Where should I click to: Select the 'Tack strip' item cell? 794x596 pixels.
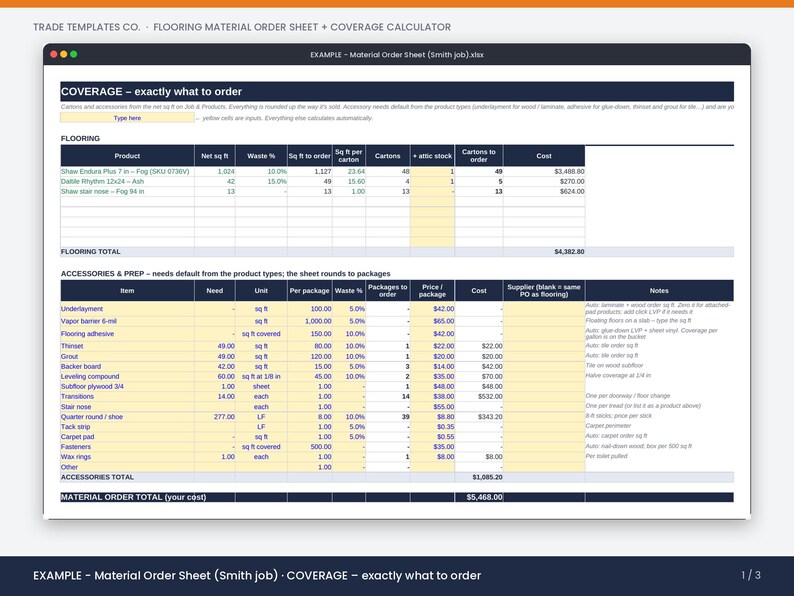(127, 427)
